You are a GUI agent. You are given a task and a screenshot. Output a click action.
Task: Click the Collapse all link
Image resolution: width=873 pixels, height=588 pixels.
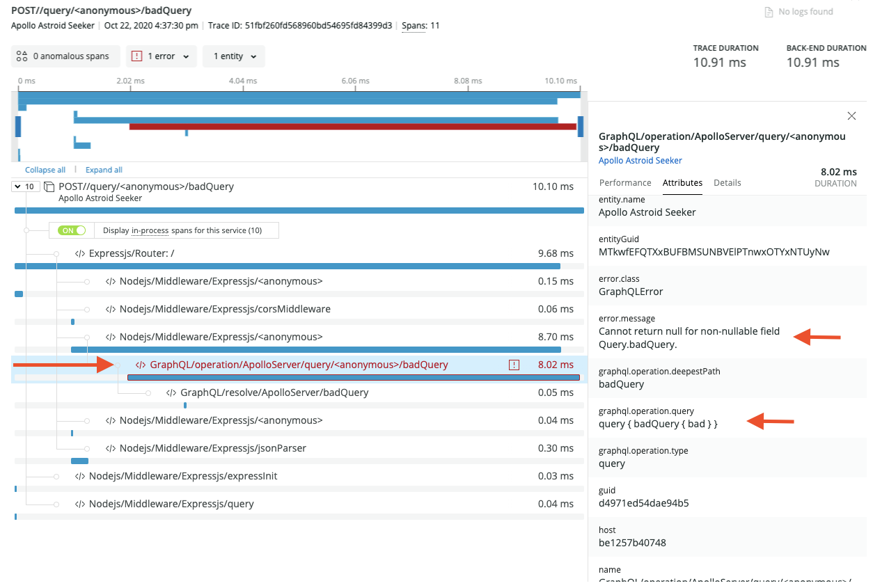click(45, 170)
